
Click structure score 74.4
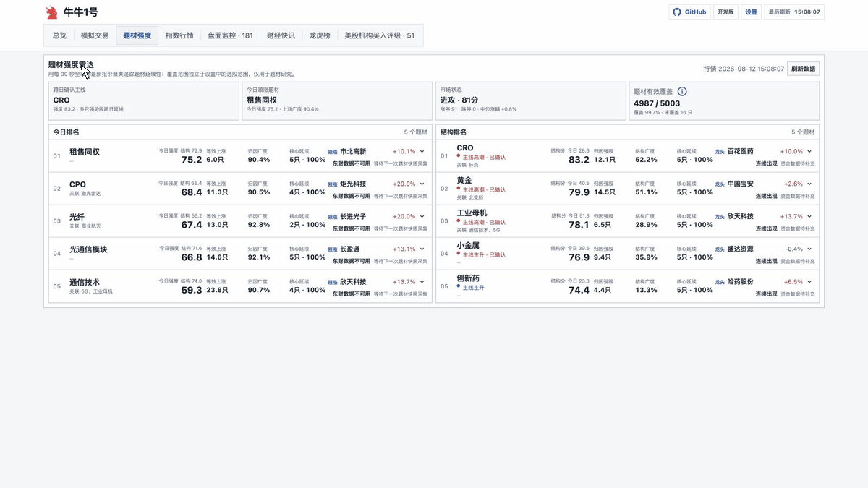point(579,290)
